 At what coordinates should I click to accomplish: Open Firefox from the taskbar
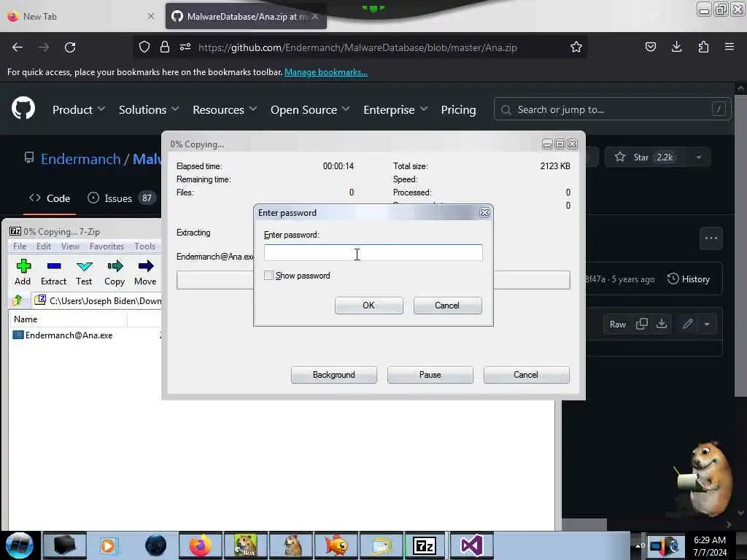point(200,545)
